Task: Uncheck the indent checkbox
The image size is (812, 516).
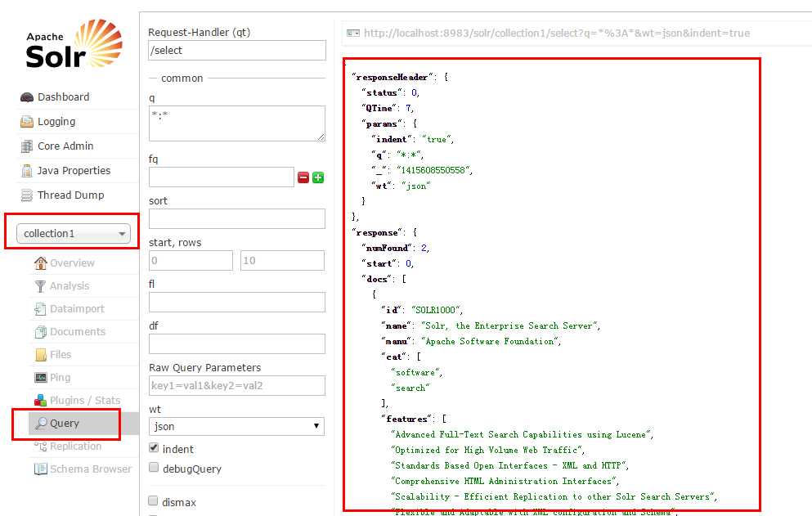Action: 154,447
